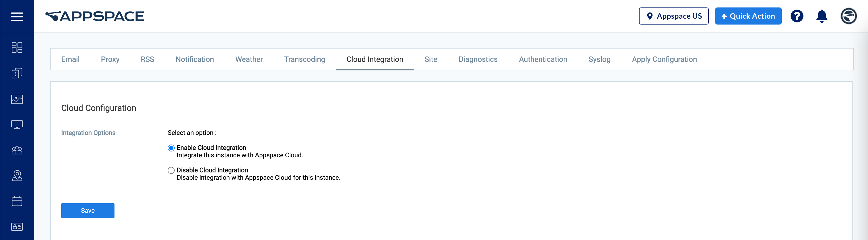This screenshot has width=868, height=240.
Task: Click the Quick Action button
Action: [x=748, y=16]
